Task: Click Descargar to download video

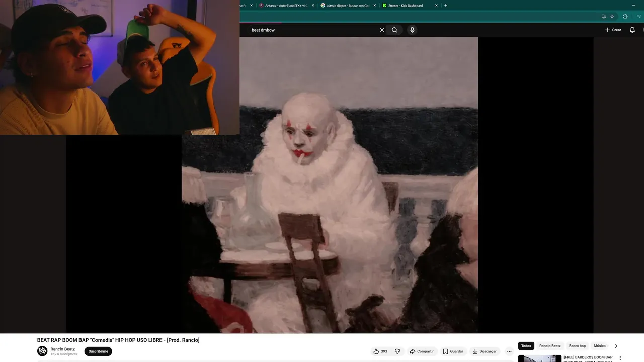Action: (x=485, y=351)
